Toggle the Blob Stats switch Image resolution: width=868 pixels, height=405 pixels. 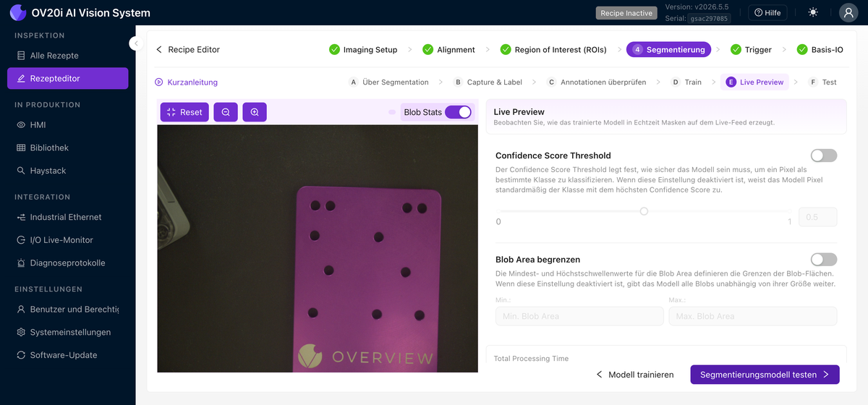pyautogui.click(x=458, y=112)
